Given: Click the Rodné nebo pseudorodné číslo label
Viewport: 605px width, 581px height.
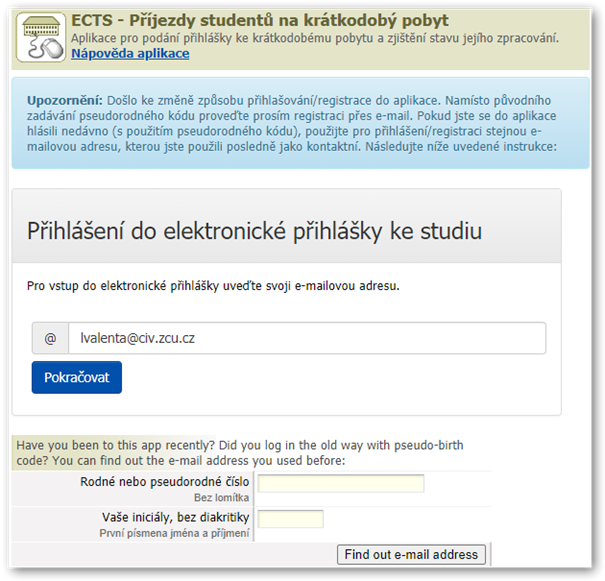Looking at the screenshot, I should point(164,482).
